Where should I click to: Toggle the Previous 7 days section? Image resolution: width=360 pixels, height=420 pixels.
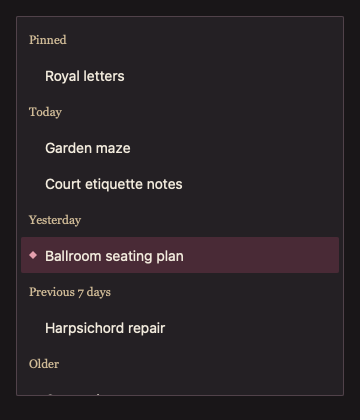pyautogui.click(x=70, y=292)
